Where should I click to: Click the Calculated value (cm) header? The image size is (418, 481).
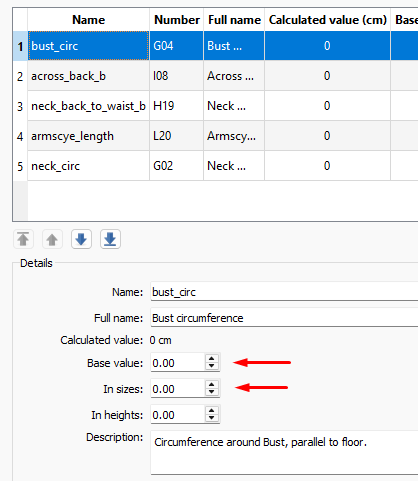coord(328,20)
